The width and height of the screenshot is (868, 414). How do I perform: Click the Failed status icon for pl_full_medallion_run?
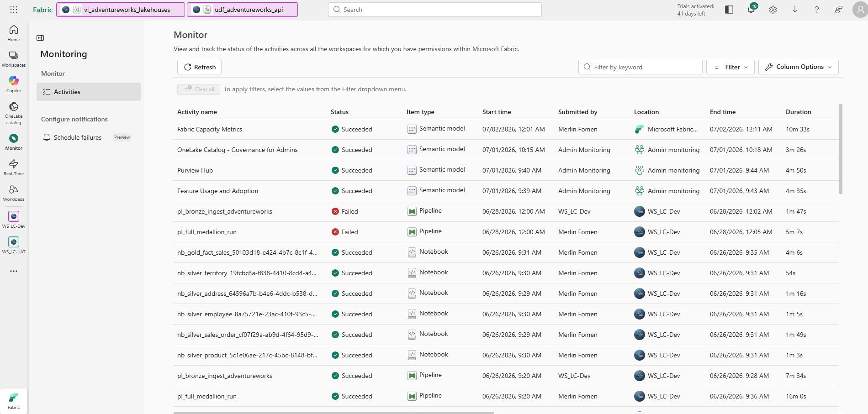[335, 232]
